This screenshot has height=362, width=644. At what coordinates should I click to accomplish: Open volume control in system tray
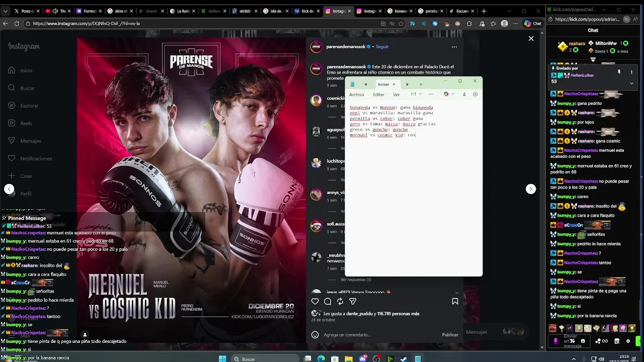603,359
